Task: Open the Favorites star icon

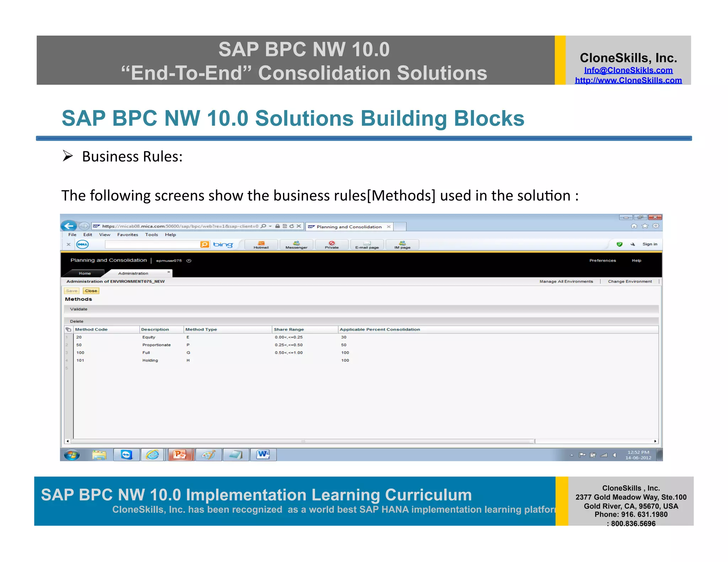Action: [645, 226]
